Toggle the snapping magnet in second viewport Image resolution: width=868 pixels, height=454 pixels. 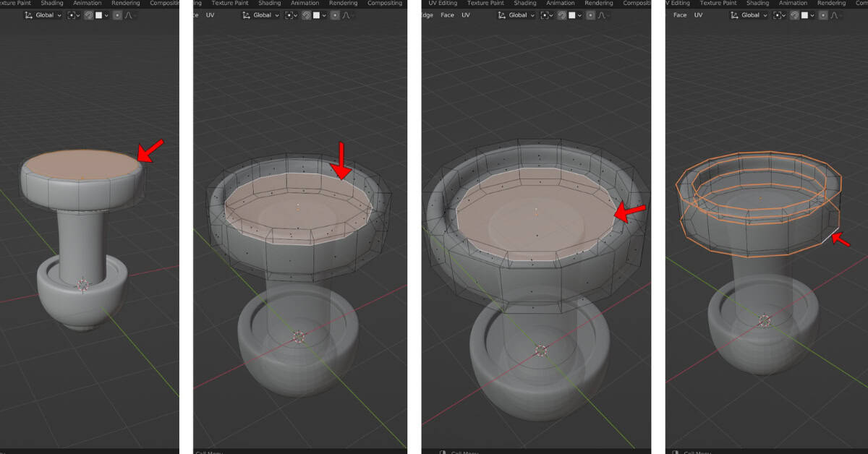coord(306,15)
